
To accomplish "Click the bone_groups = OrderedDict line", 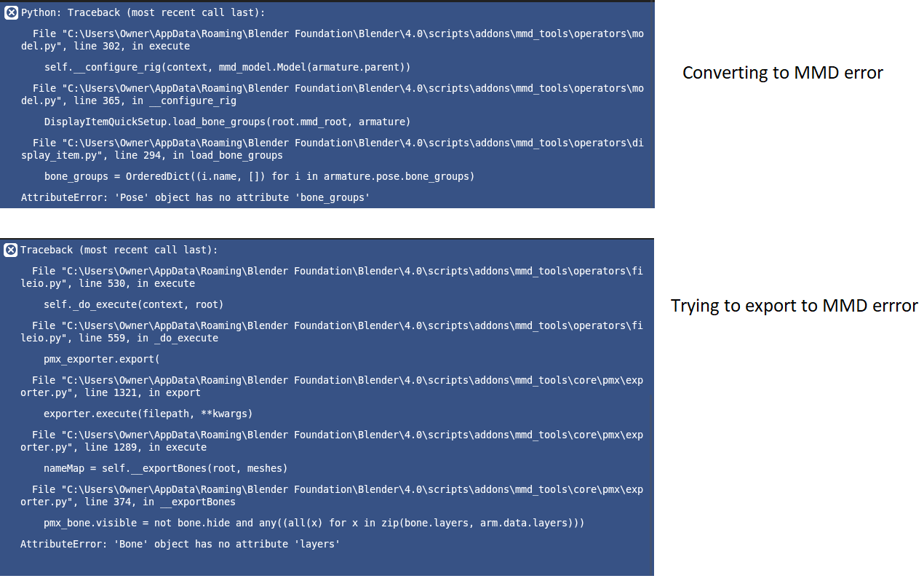I will coord(260,176).
